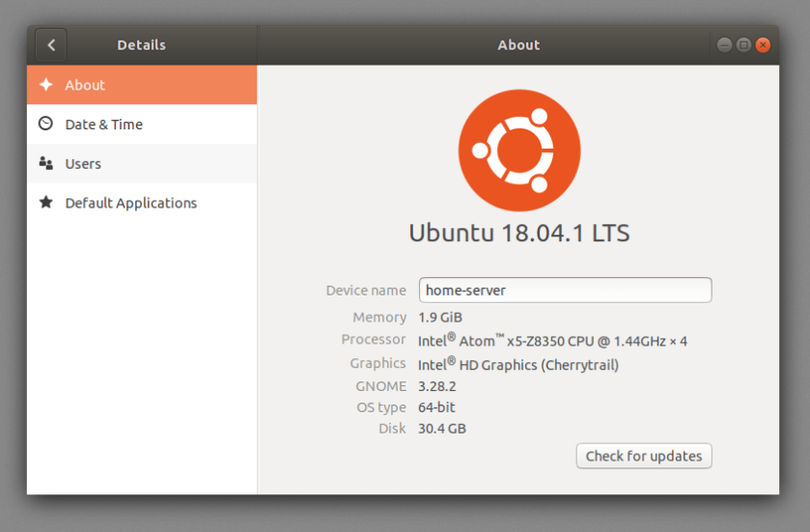
Task: Click the Intel HD Graphics value text
Action: (518, 364)
